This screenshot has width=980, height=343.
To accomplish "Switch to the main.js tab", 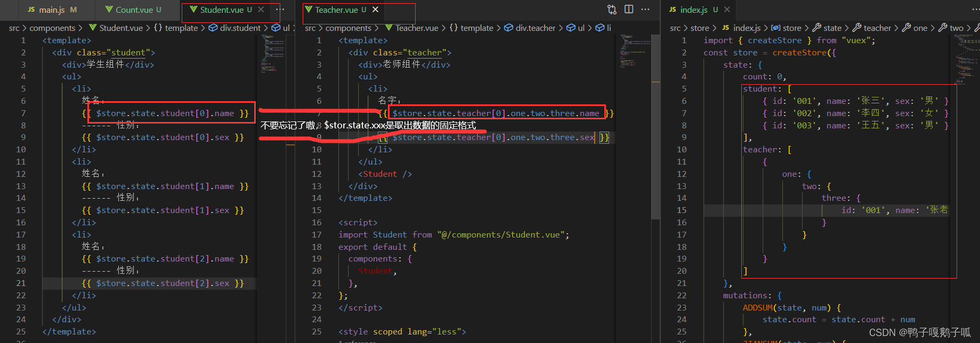I will (x=52, y=10).
